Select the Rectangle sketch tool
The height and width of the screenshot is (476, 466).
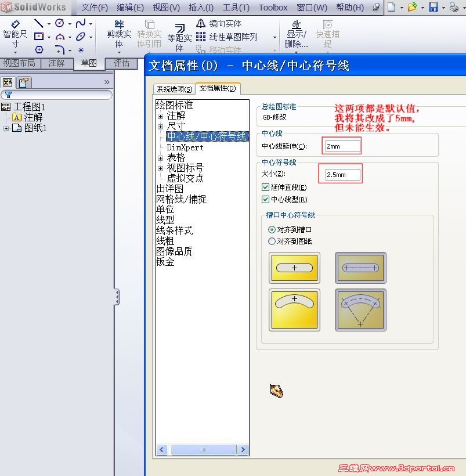pyautogui.click(x=39, y=37)
